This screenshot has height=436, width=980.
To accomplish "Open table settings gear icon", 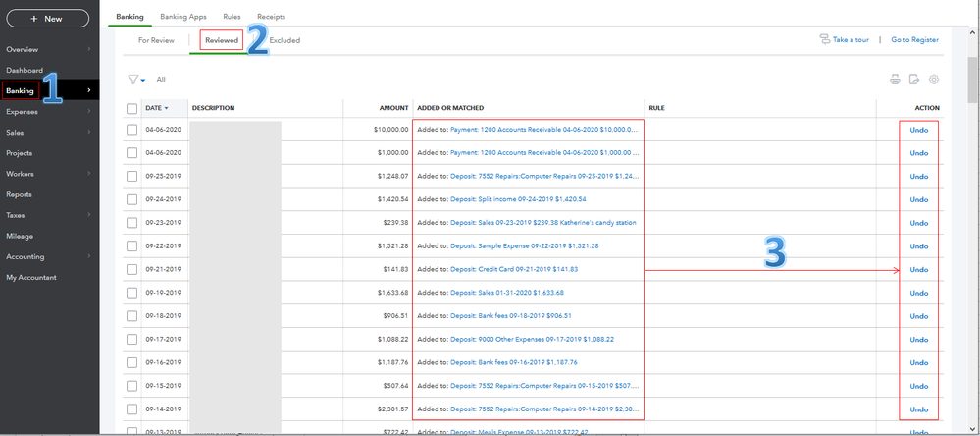I will coord(934,80).
